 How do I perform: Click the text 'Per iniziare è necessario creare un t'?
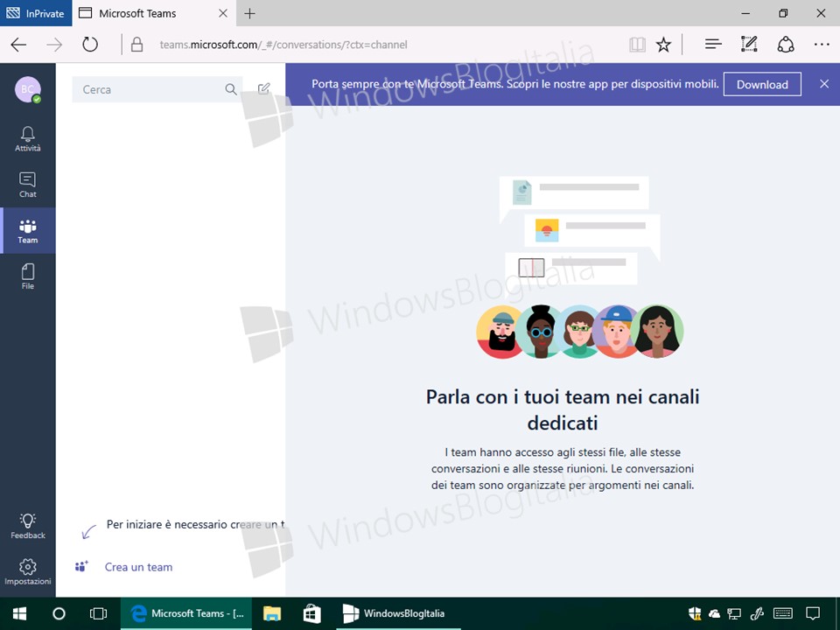tap(195, 524)
